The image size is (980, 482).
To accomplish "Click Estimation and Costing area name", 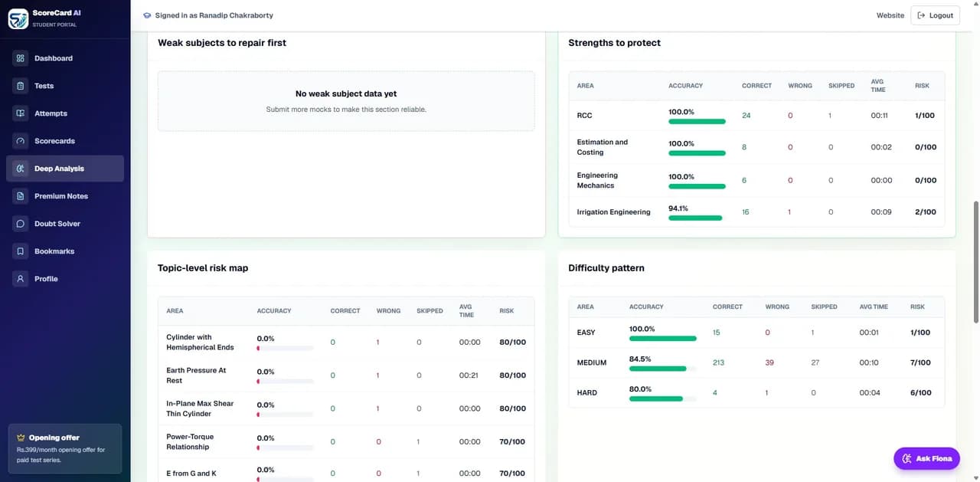I will pos(602,147).
